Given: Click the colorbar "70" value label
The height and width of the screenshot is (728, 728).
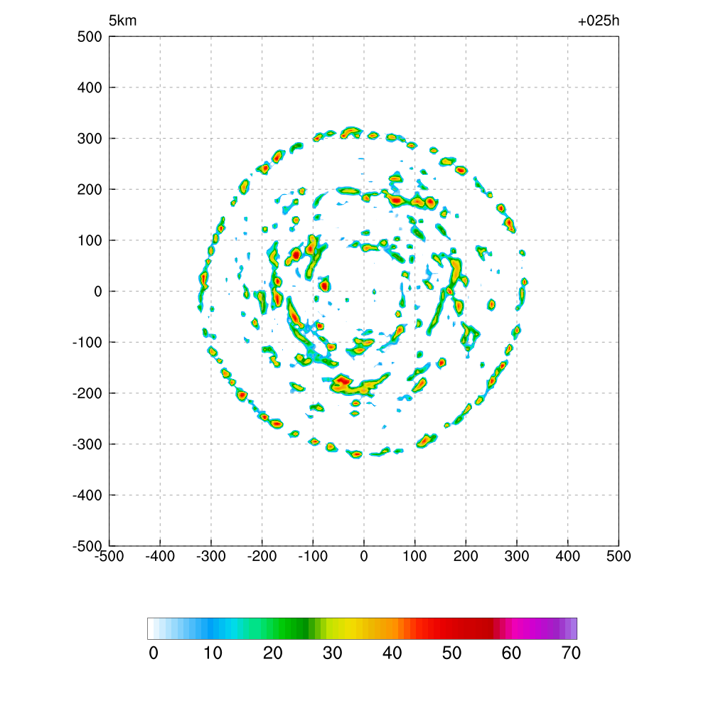Looking at the screenshot, I should (x=571, y=653).
